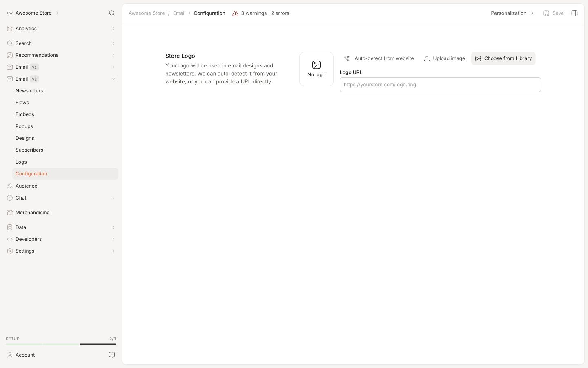Click the Upload image button
Image resolution: width=588 pixels, height=368 pixels.
[x=444, y=58]
